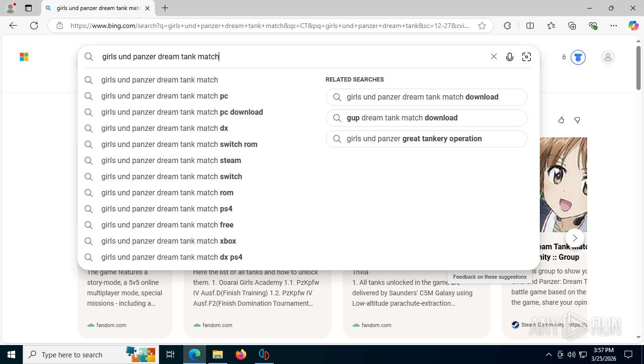Like the answer with thumbs up

[x=561, y=120]
